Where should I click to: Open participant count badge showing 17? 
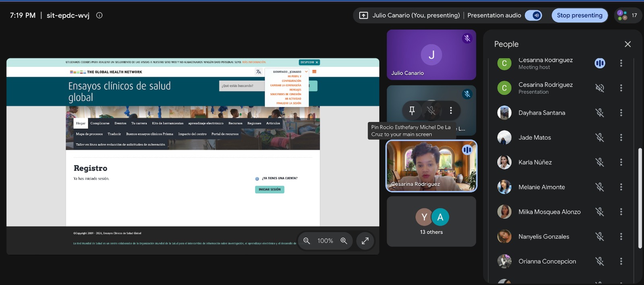point(628,15)
